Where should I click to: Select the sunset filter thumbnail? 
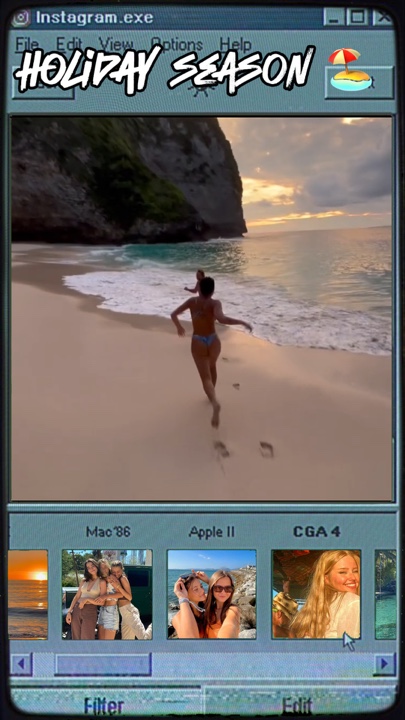pos(28,594)
